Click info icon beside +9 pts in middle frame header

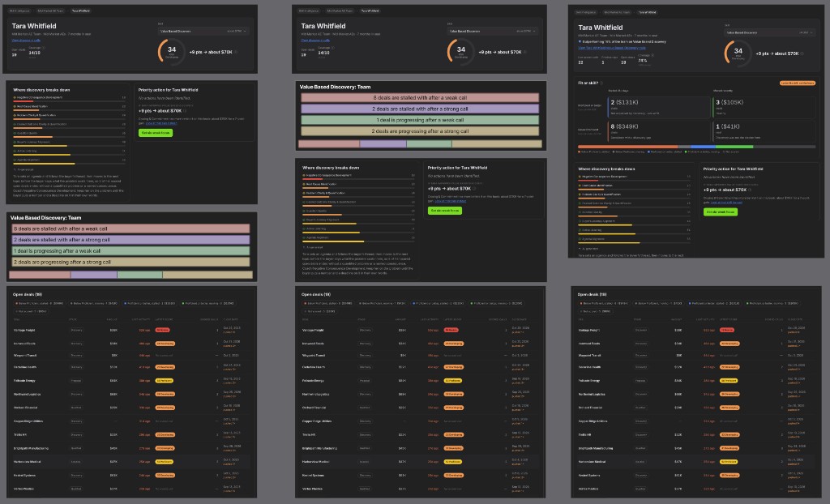pos(524,52)
